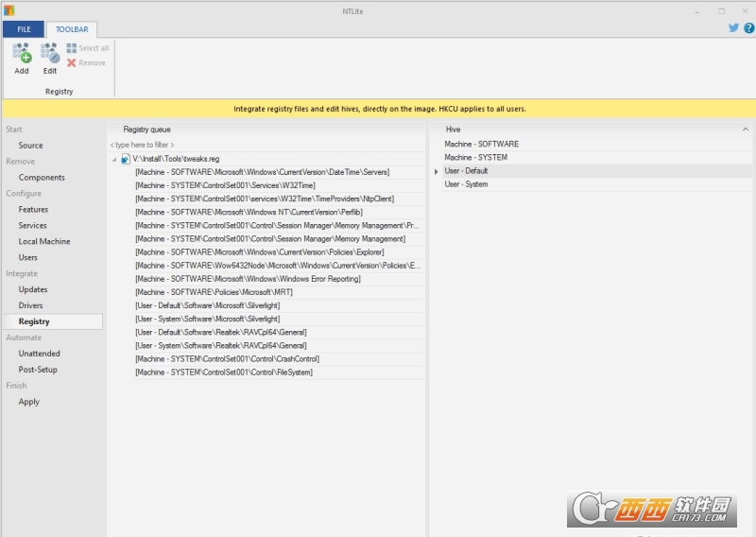Open the Local Machine page
756x537 pixels.
point(44,241)
